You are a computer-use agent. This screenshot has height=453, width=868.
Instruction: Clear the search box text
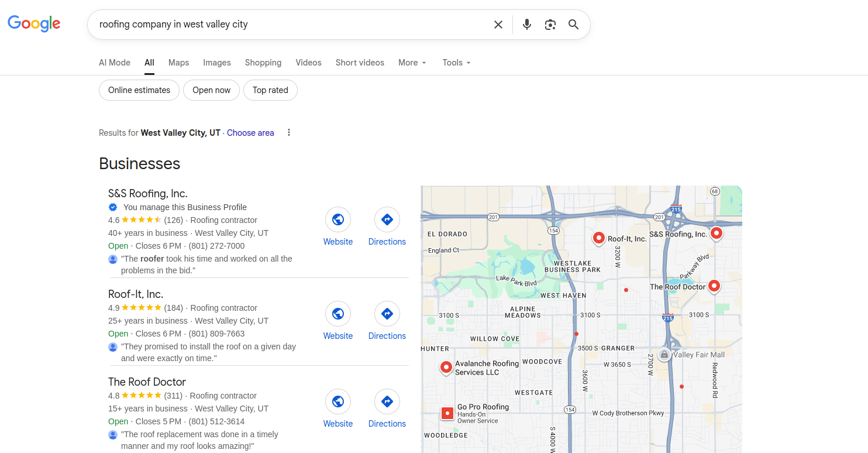pyautogui.click(x=498, y=25)
